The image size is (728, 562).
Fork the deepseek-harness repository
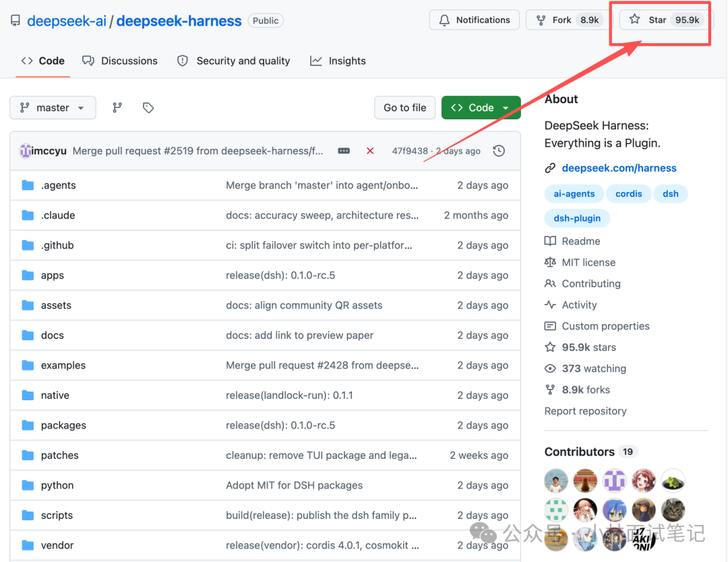[x=569, y=20]
